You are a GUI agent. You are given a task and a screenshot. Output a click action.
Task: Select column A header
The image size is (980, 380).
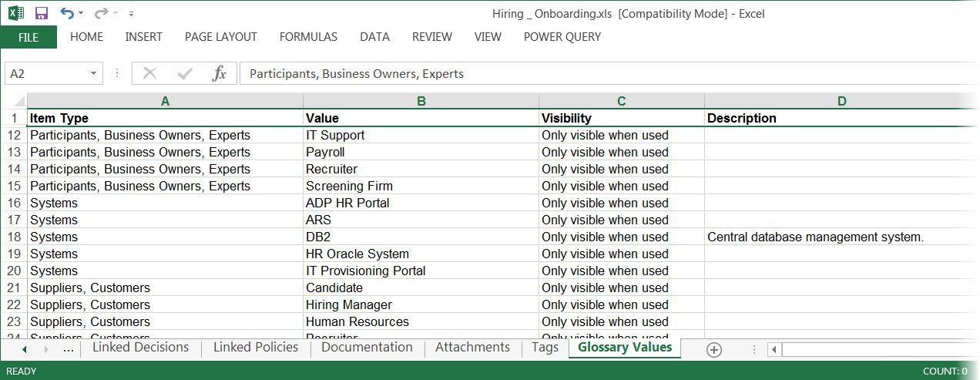[x=165, y=101]
